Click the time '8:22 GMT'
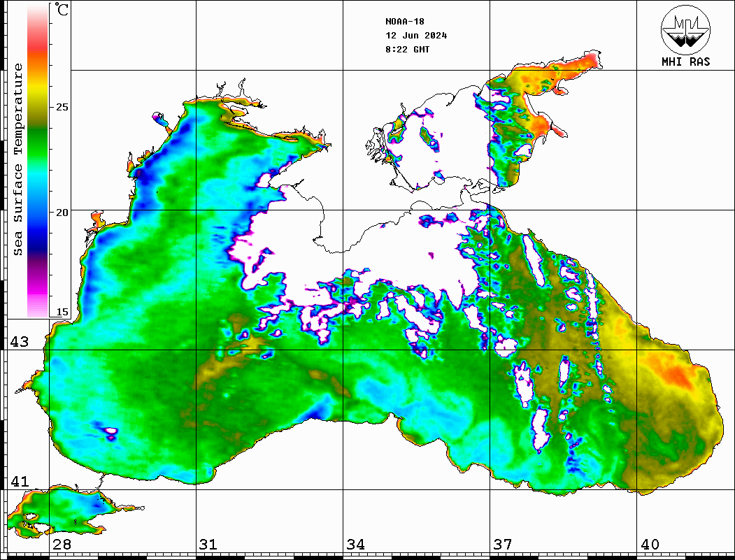Image resolution: width=735 pixels, height=560 pixels. (x=407, y=50)
